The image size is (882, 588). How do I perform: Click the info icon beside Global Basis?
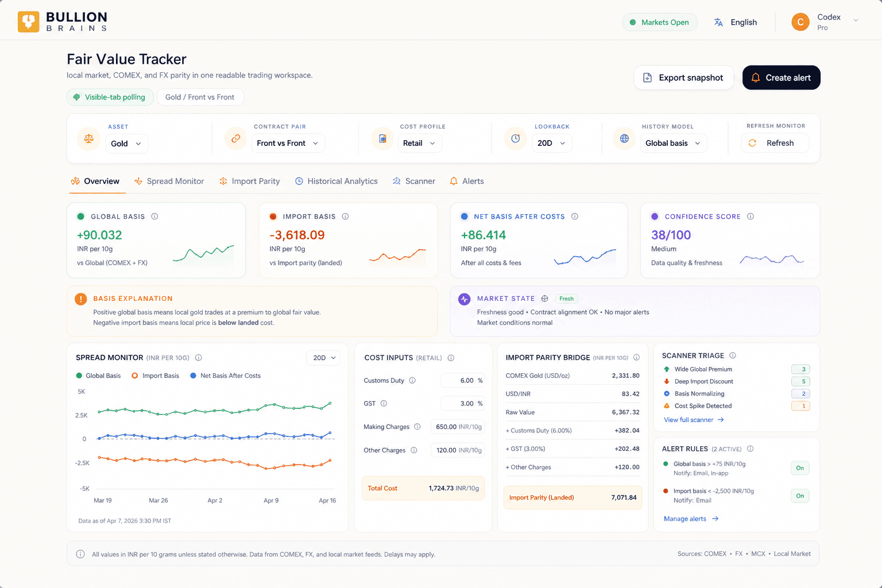tap(154, 216)
